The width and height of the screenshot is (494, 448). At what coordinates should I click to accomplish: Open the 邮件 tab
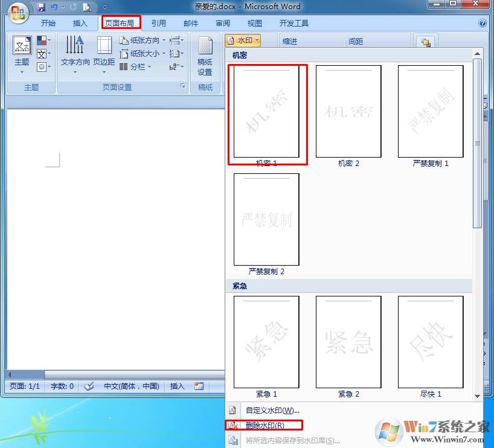[191, 24]
